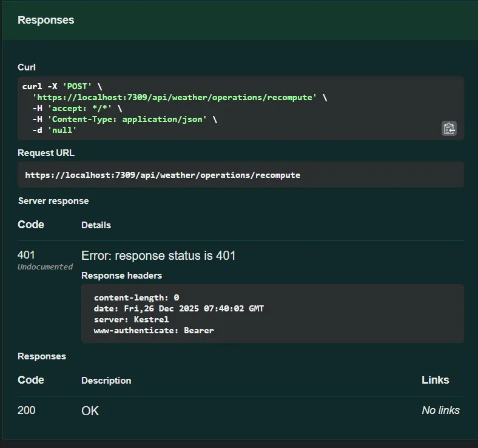
Task: Select the -d 'null' line
Action: click(55, 131)
